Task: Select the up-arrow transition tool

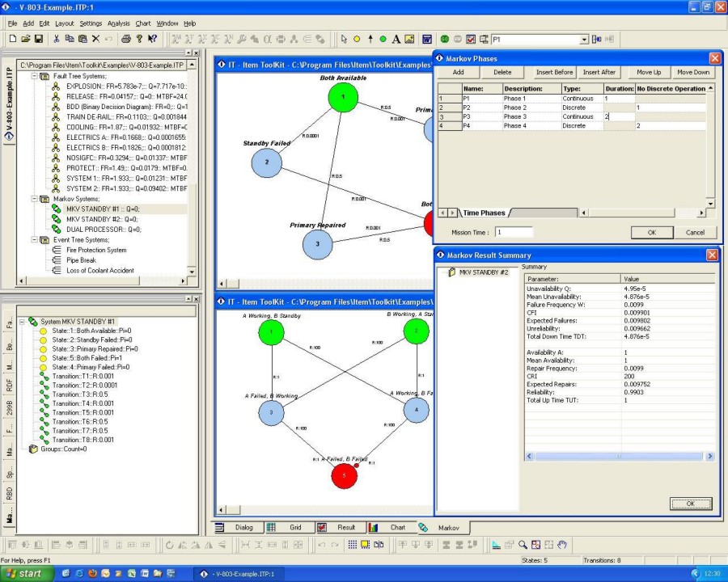Action: coord(370,40)
